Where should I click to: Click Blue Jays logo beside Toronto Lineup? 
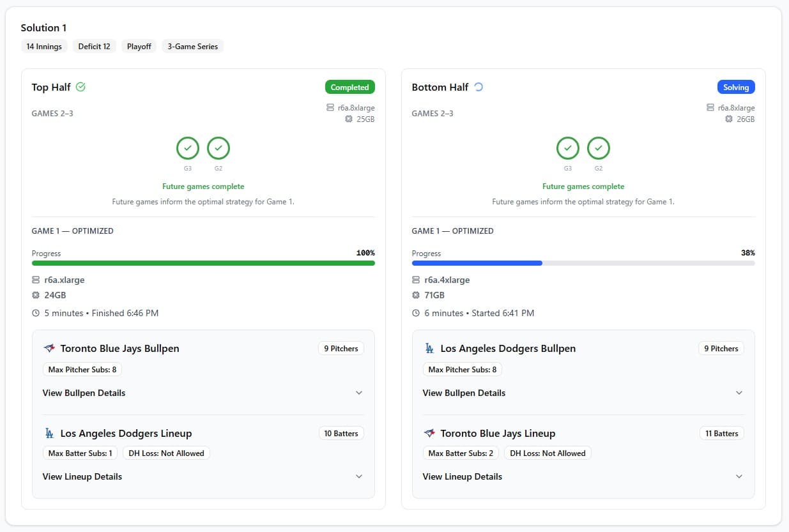[429, 434]
